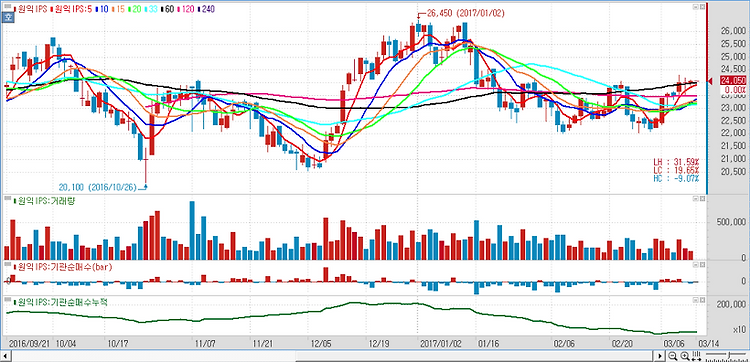Image resolution: width=750 pixels, height=362 pixels.
Task: Minimize the price chart panel
Action: click(x=695, y=8)
